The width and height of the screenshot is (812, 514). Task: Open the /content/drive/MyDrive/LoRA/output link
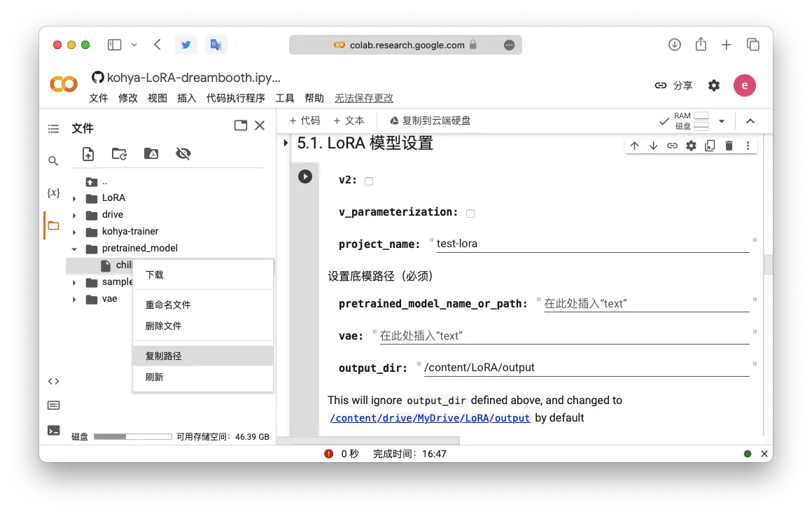pos(430,418)
